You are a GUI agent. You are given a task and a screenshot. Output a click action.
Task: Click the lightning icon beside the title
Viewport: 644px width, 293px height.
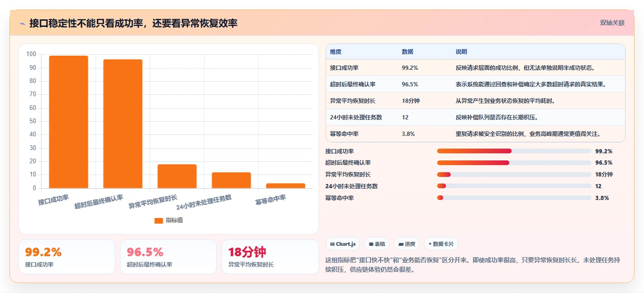[x=22, y=23]
